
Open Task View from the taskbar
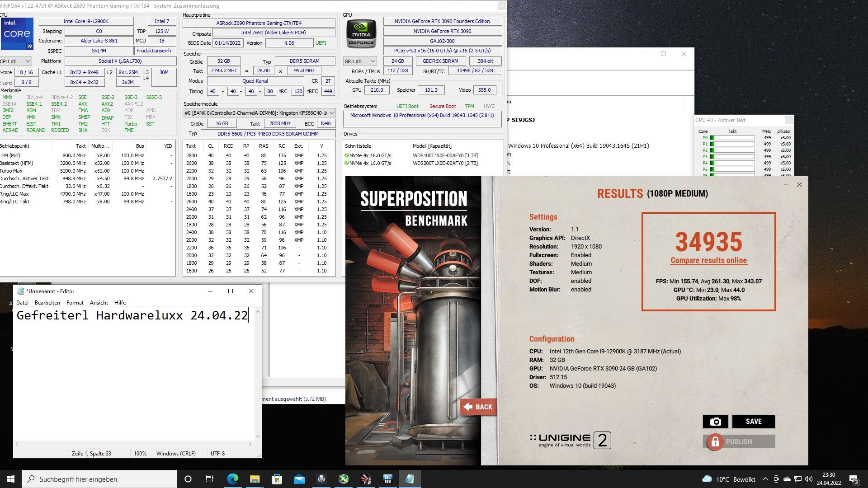tap(210, 479)
